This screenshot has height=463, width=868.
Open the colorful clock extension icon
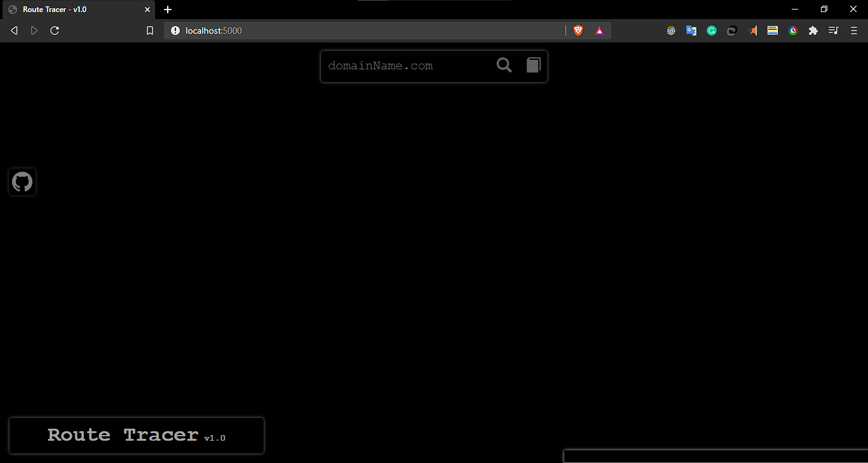click(793, 31)
